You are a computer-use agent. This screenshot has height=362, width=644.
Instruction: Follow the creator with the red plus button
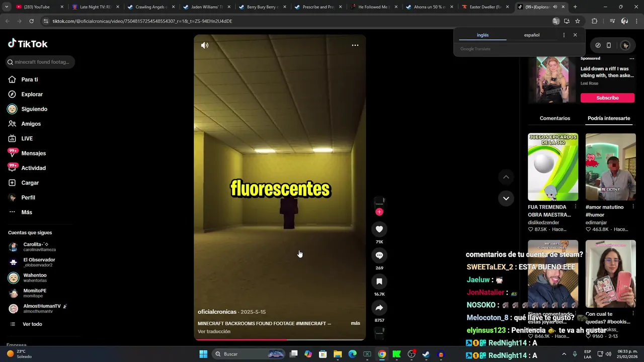(379, 212)
